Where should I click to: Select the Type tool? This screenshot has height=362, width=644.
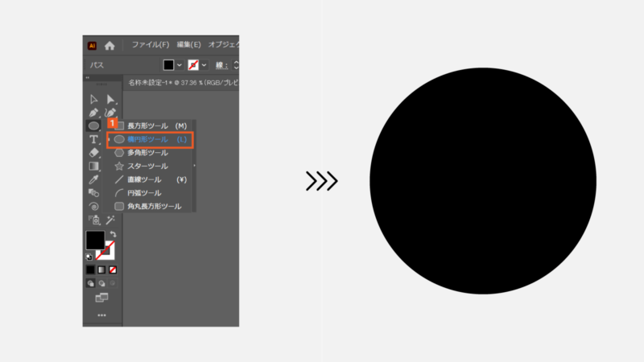pyautogui.click(x=94, y=139)
